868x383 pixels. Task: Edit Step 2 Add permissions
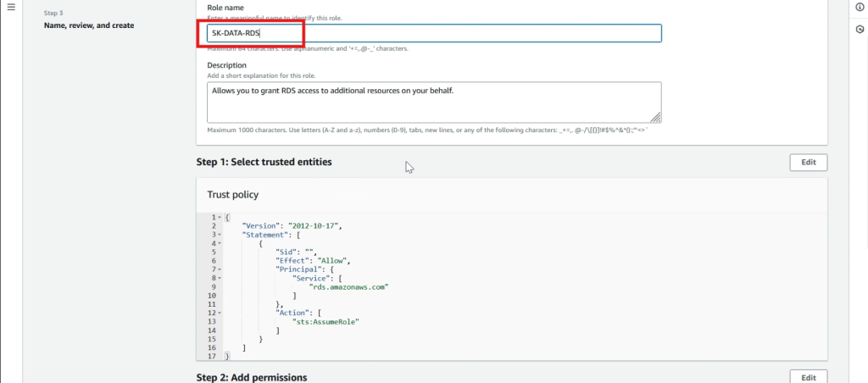[x=808, y=377]
